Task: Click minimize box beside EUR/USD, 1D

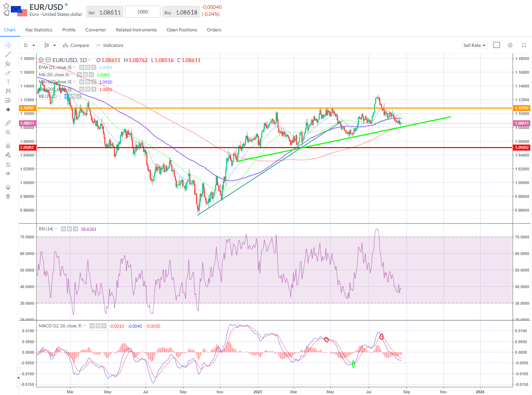Action: [48, 60]
